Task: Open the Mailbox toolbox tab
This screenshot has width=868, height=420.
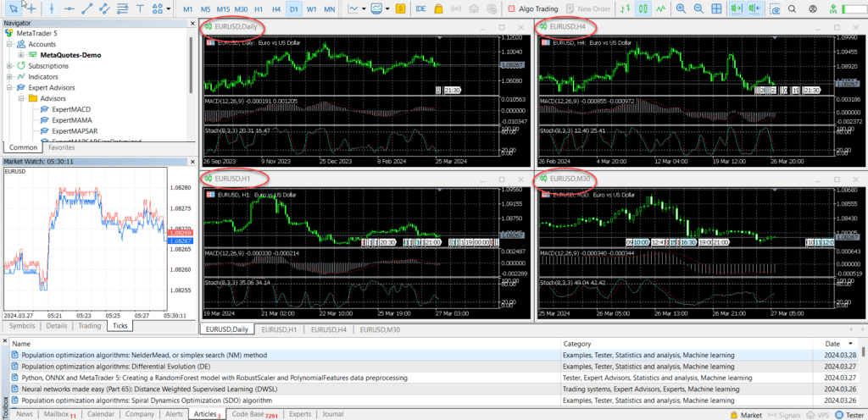Action: pyautogui.click(x=60, y=414)
